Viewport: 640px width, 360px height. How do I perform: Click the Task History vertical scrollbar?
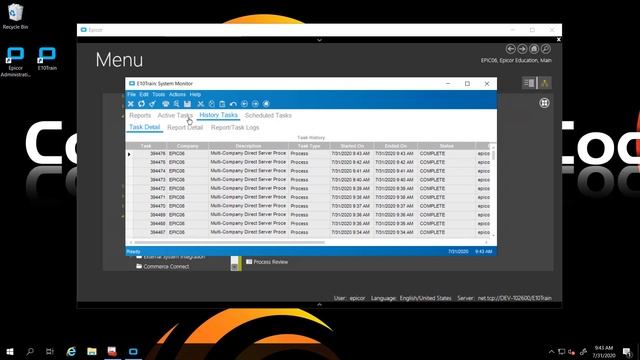coord(493,155)
